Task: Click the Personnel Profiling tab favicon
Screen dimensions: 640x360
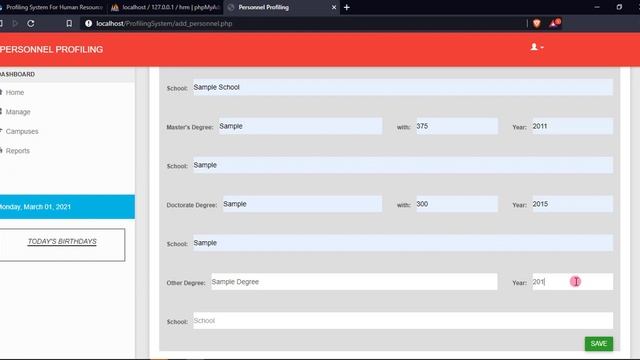Action: click(231, 7)
